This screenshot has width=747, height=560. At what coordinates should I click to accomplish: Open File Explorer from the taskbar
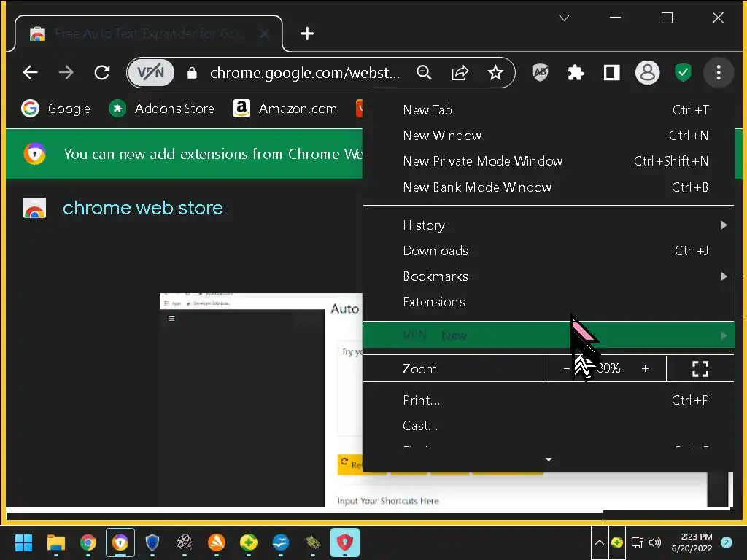[x=55, y=542]
